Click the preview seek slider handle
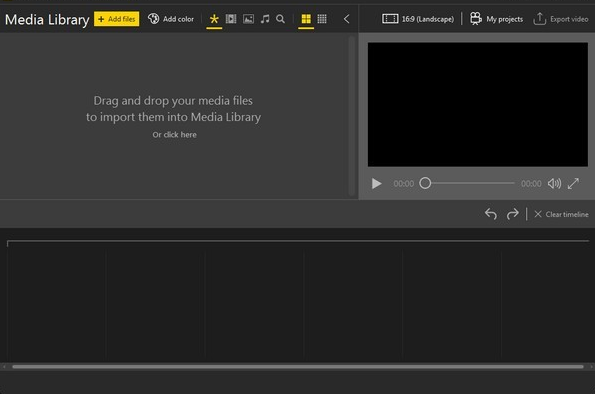Screen dimensions: 595x394 pos(425,183)
